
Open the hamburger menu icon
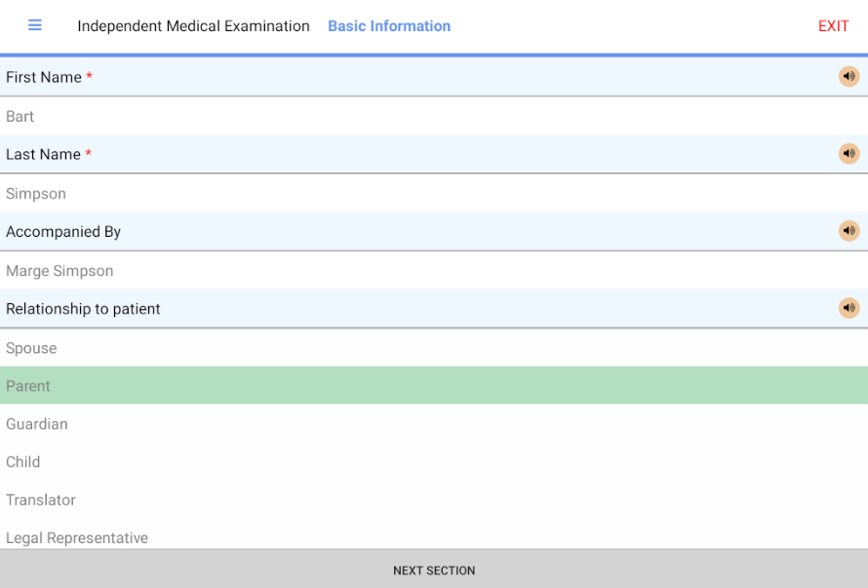(x=35, y=25)
